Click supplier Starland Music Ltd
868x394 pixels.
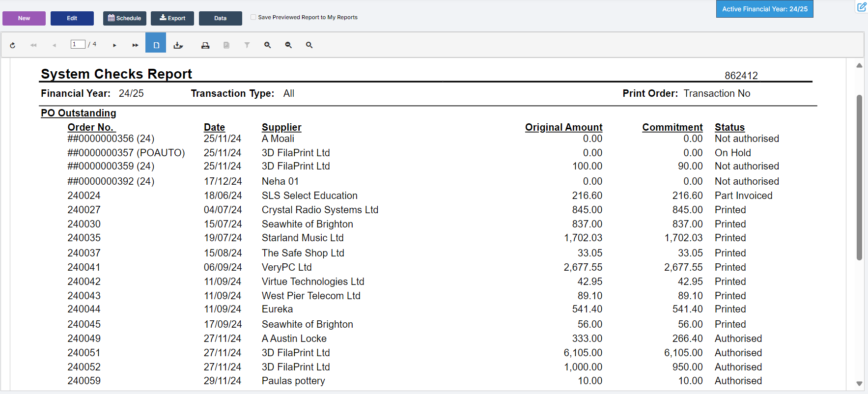click(x=303, y=238)
